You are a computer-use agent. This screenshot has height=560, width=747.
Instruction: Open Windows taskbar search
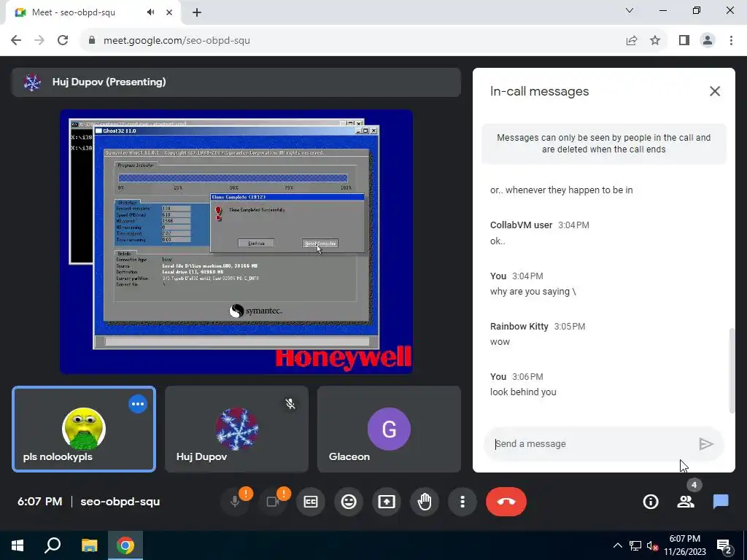coord(53,545)
